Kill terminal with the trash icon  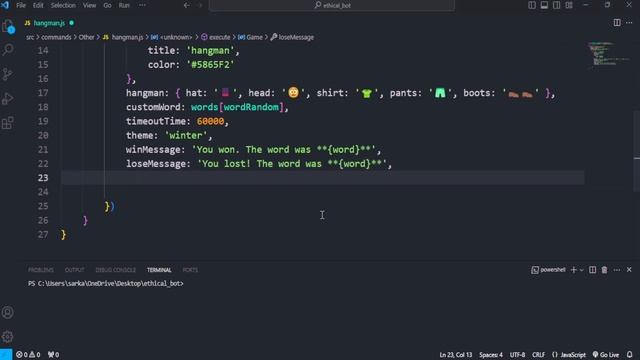pos(604,270)
